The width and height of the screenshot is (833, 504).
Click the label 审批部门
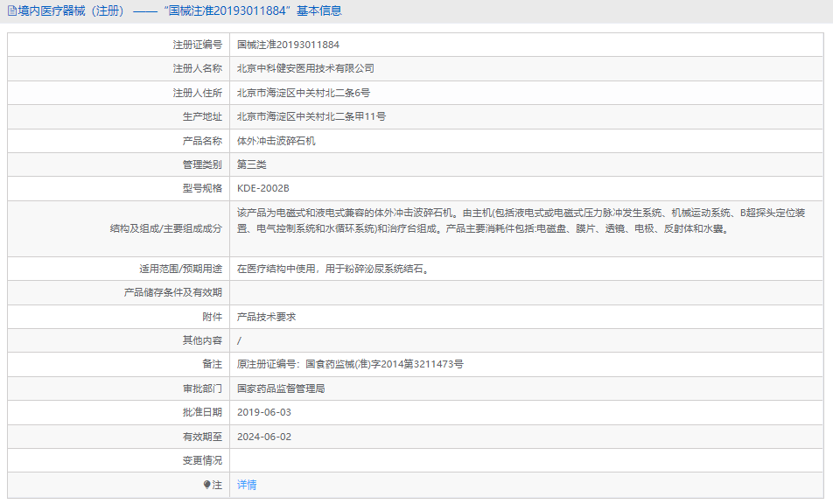click(202, 388)
